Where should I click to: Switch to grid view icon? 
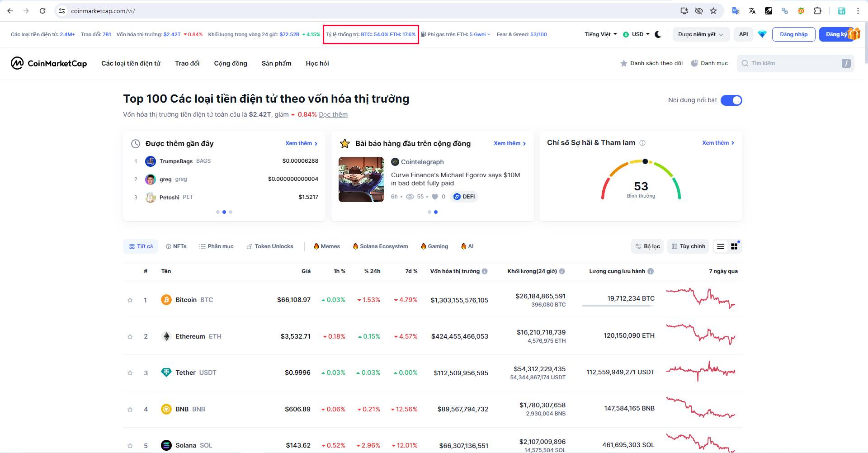(734, 246)
